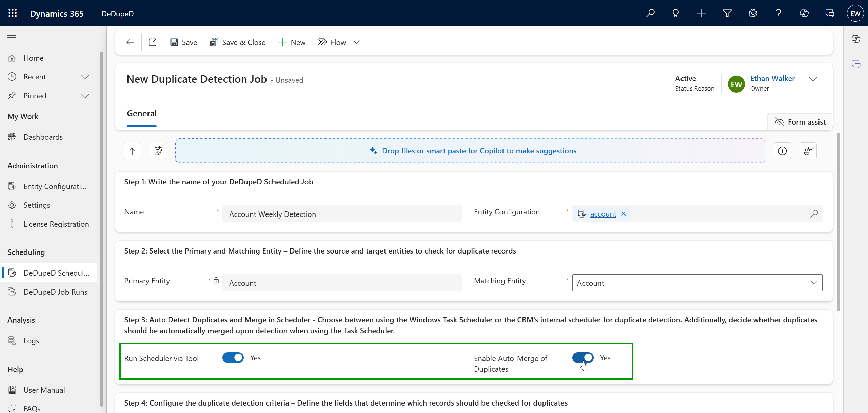Open the Advanced Find filter icon
Viewport: 868px width, 413px height.
[x=727, y=13]
